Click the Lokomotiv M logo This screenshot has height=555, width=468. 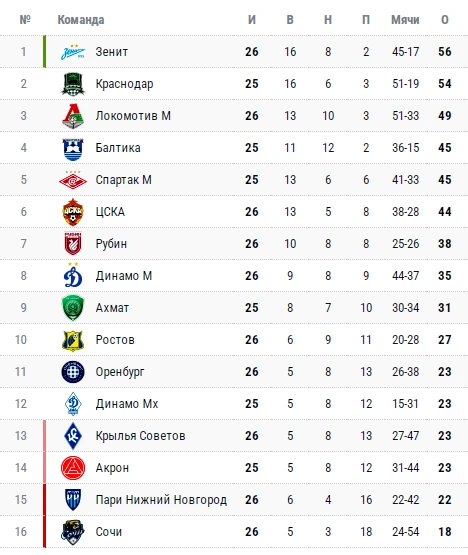pyautogui.click(x=73, y=116)
